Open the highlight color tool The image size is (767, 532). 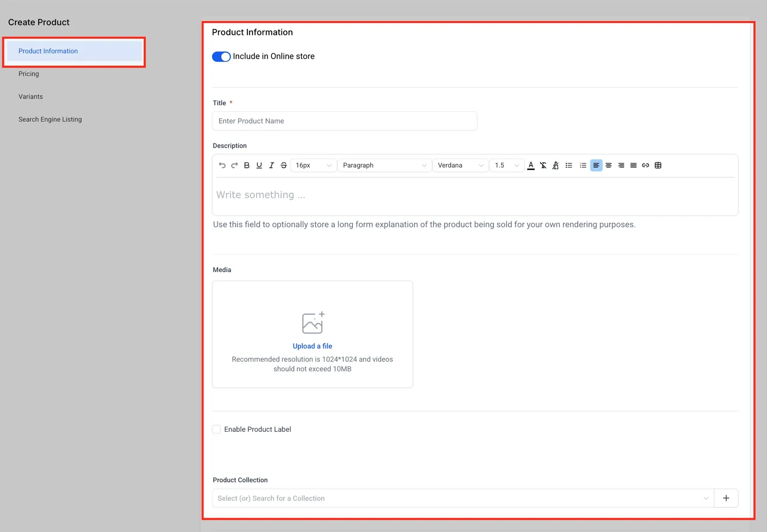[x=556, y=165]
